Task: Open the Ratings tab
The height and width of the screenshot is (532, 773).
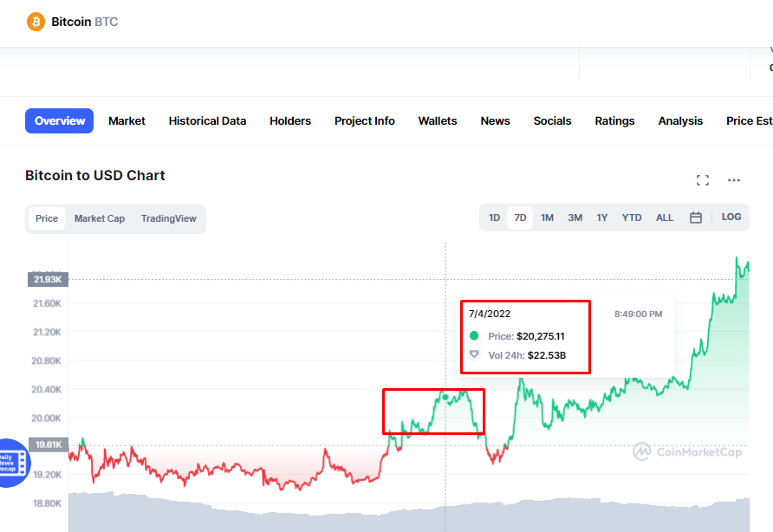Action: (614, 120)
